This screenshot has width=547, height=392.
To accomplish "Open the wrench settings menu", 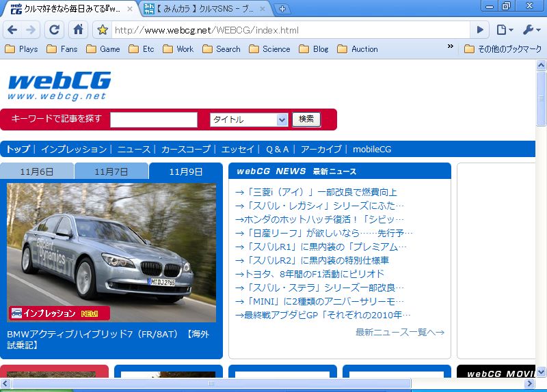I will [x=532, y=30].
